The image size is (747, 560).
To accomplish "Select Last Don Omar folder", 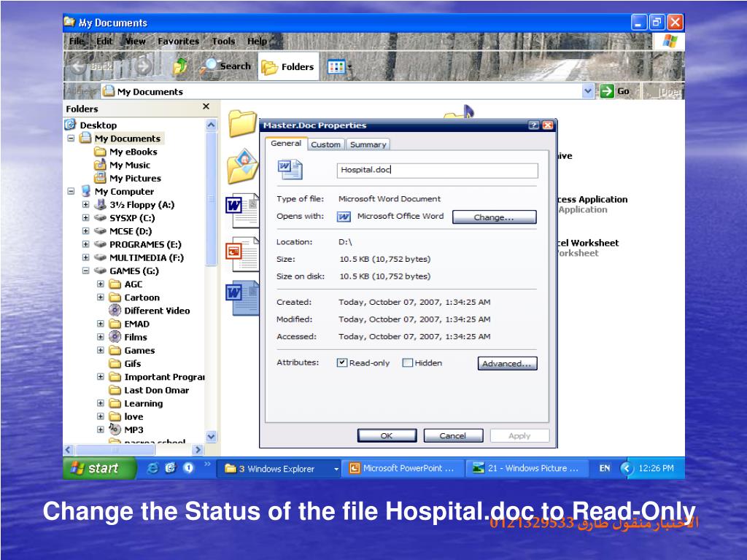I will click(149, 390).
